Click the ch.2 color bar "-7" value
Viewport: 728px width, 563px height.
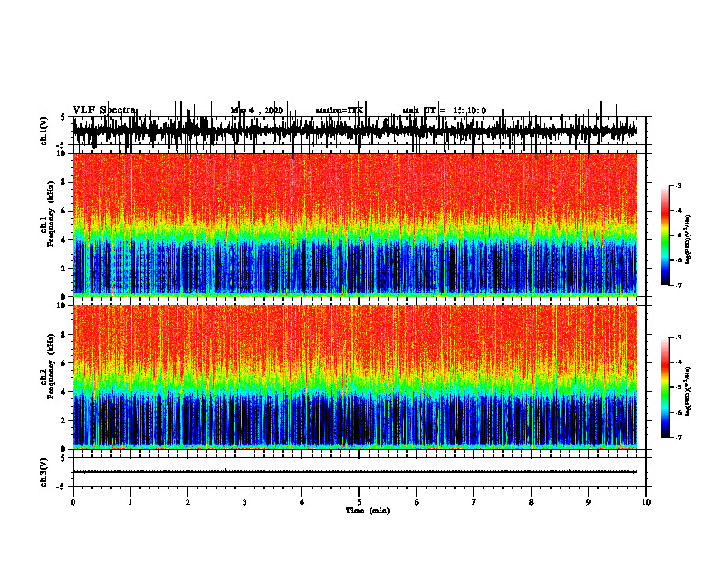point(678,437)
